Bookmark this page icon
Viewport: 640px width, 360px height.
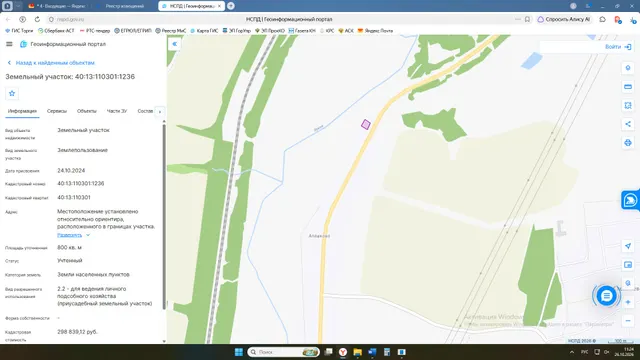(x=527, y=19)
